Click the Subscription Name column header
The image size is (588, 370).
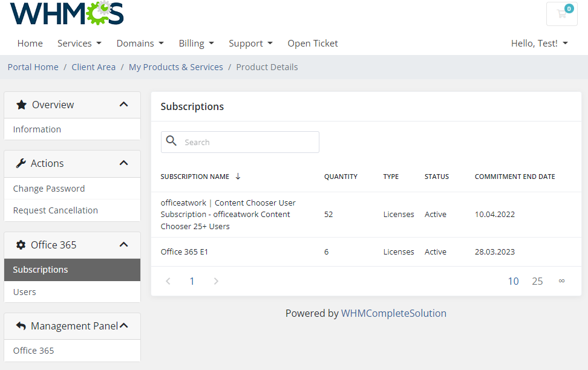coord(195,177)
